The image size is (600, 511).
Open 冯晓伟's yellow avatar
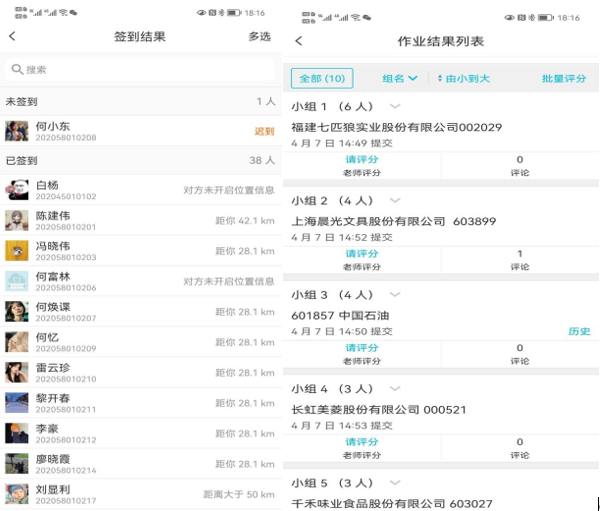coord(16,251)
